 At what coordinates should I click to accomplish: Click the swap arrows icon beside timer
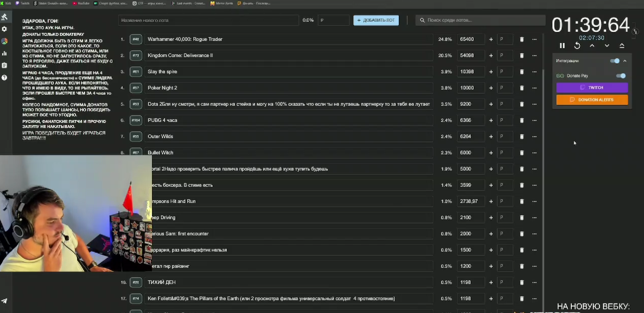(635, 31)
